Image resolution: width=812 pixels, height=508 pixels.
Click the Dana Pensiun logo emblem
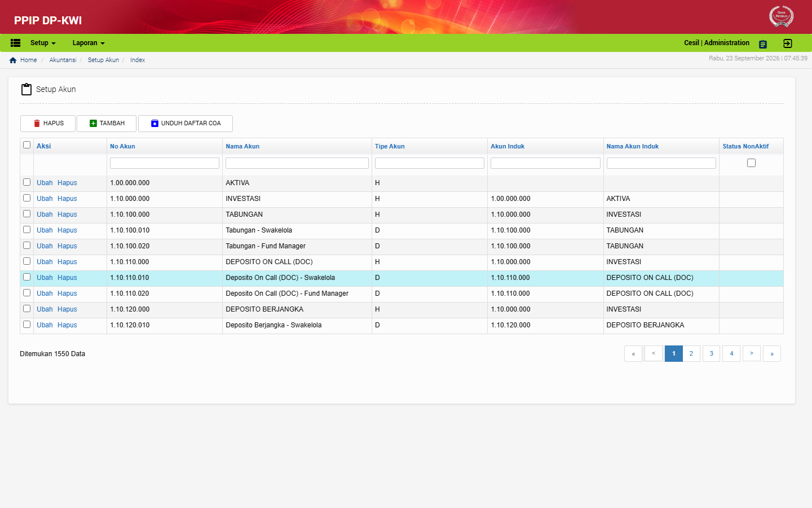[781, 16]
